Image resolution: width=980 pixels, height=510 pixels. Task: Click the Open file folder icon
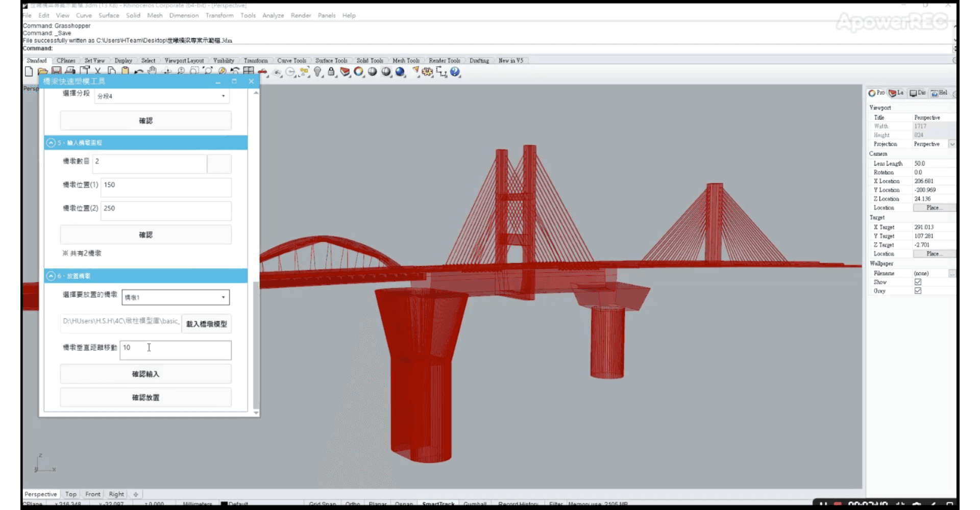pyautogui.click(x=43, y=71)
